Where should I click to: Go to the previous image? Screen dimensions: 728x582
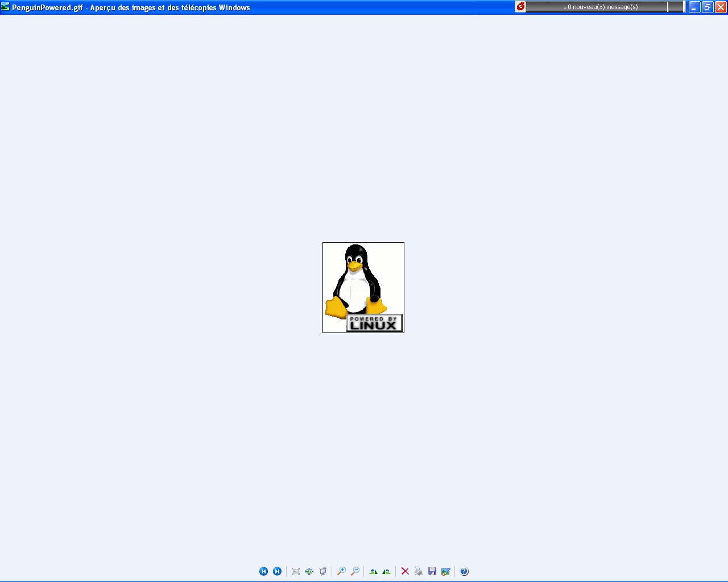263,571
